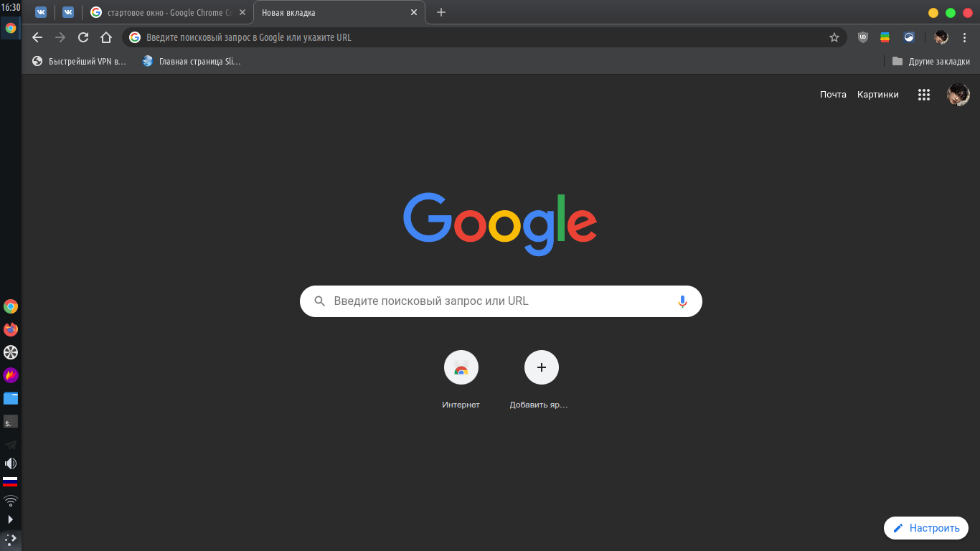Bookmark this page with the star icon
The width and height of the screenshot is (980, 551).
[x=834, y=37]
